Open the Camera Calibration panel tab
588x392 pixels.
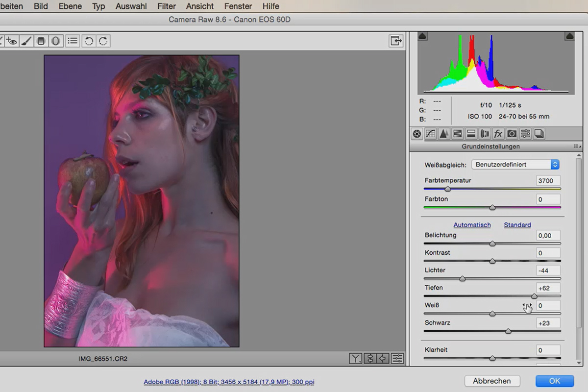point(512,134)
